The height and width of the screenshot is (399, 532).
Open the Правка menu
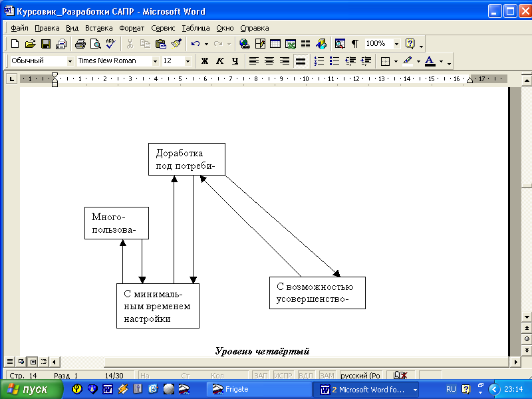click(x=47, y=28)
